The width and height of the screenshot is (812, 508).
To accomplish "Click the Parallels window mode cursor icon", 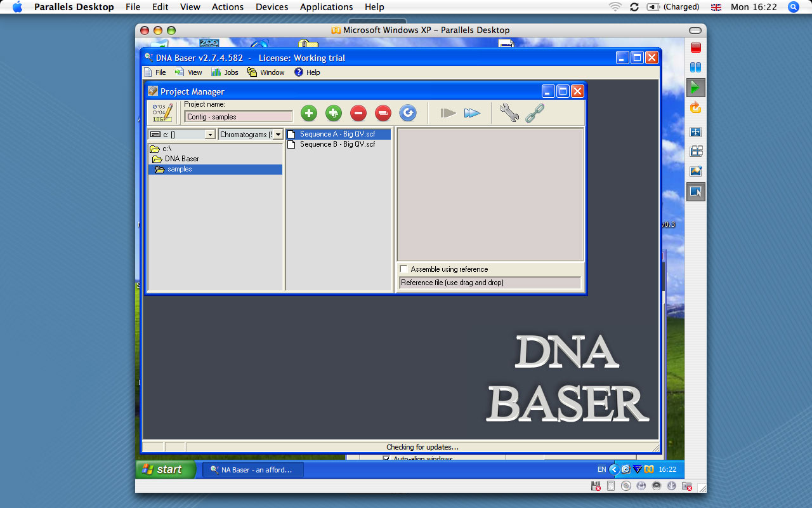I will tap(696, 192).
